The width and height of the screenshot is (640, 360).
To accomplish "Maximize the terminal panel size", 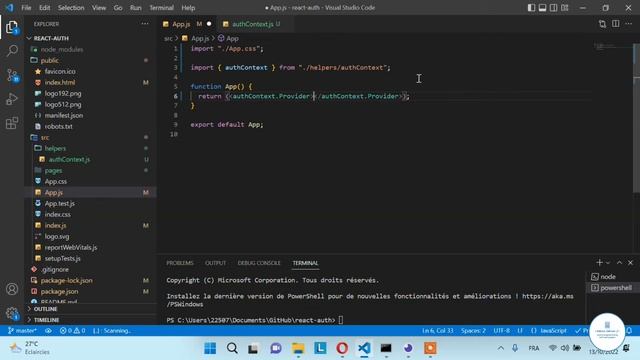I will [x=619, y=262].
